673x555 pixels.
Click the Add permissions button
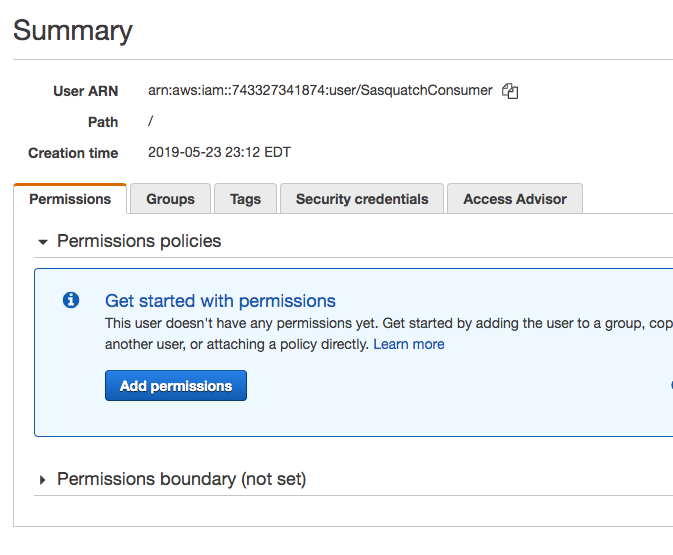point(176,385)
